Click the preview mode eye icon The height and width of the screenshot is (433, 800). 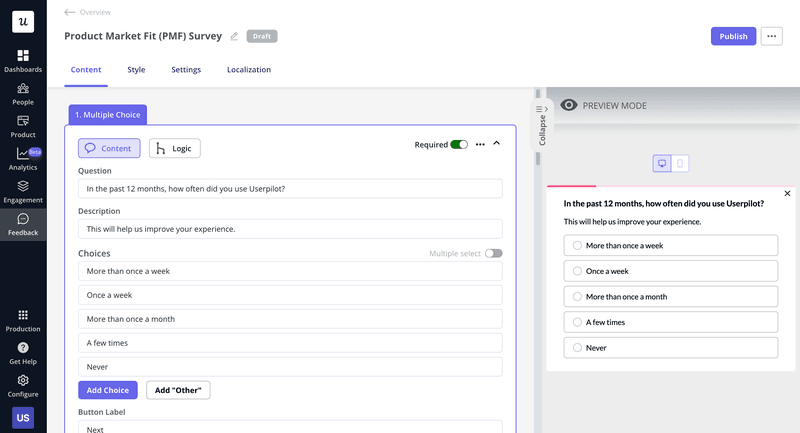point(569,105)
